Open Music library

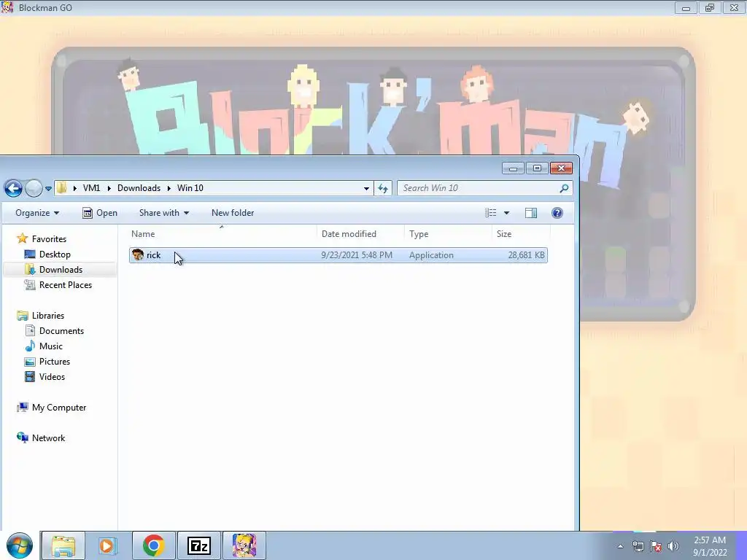50,346
